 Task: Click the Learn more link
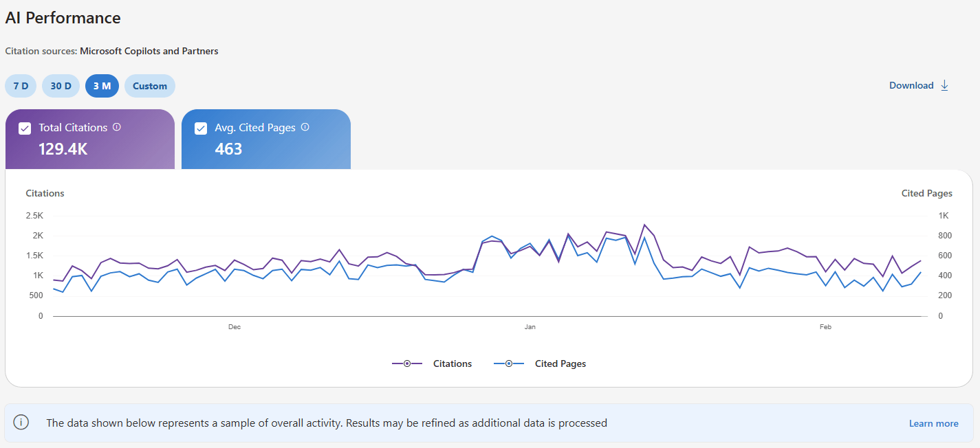933,423
